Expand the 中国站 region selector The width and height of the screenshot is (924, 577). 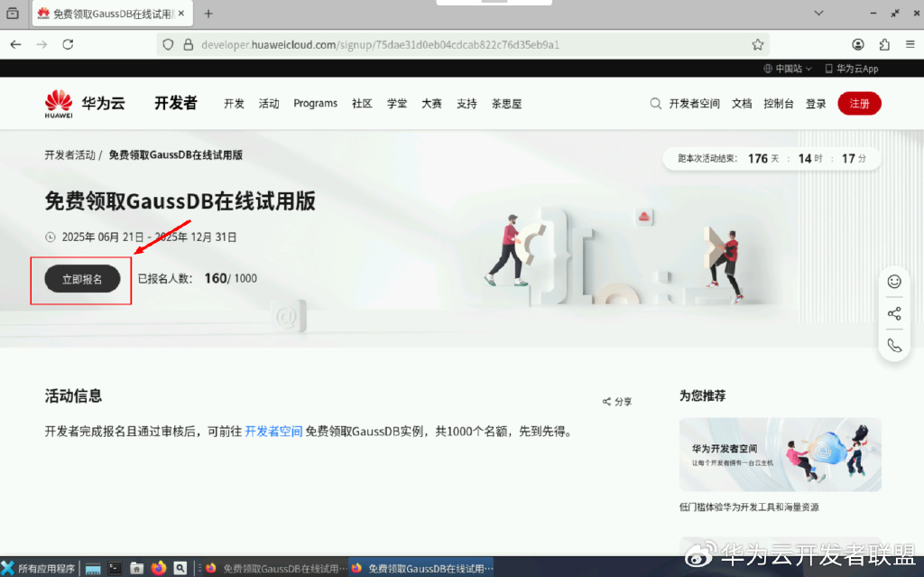[x=788, y=69]
